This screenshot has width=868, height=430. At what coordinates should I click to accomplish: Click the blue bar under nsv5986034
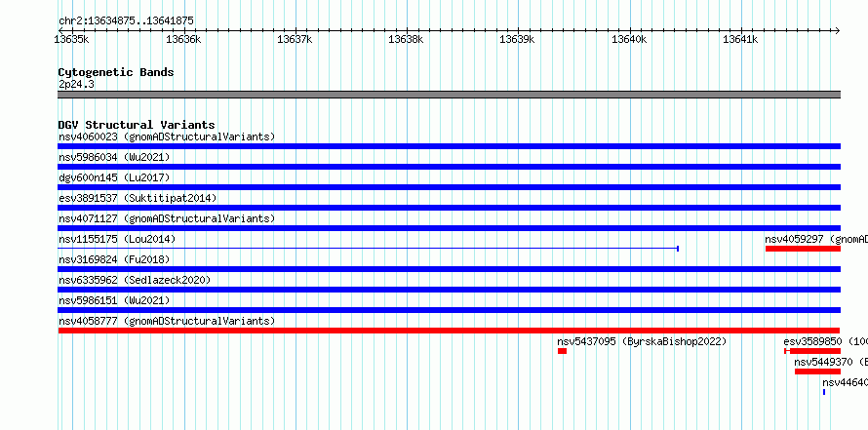point(449,167)
